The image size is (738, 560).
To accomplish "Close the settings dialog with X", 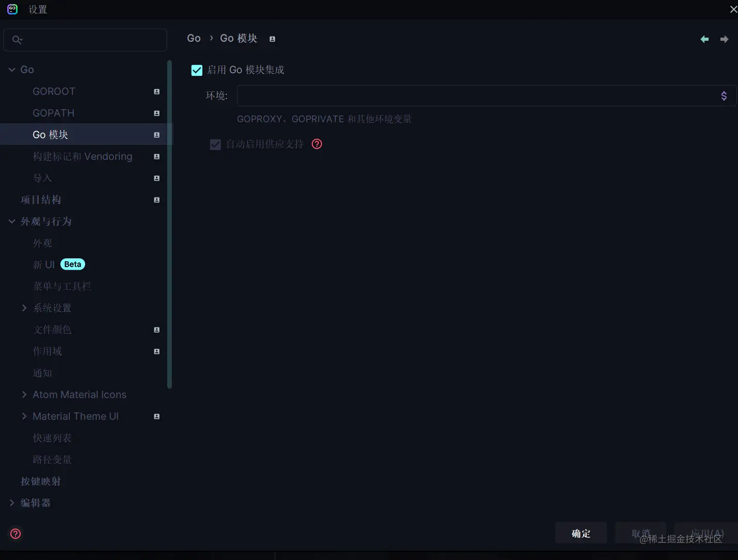I will (733, 9).
